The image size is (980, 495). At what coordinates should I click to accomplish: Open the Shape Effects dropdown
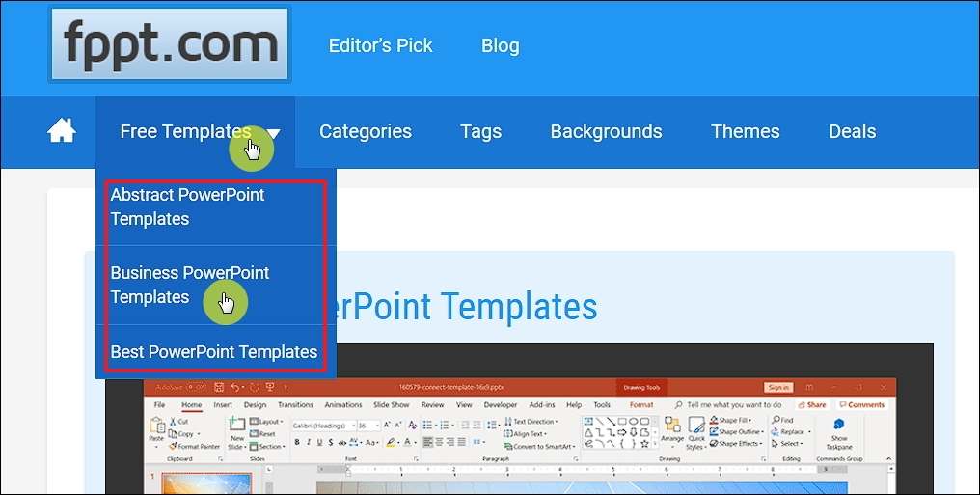[x=736, y=444]
